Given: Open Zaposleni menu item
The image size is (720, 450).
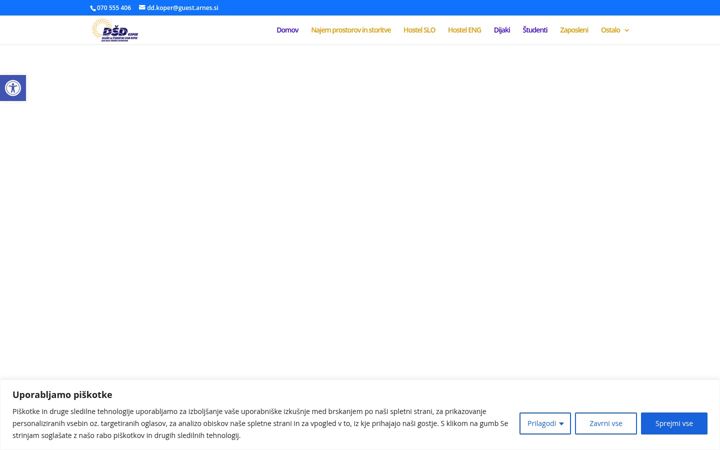Looking at the screenshot, I should 574,30.
